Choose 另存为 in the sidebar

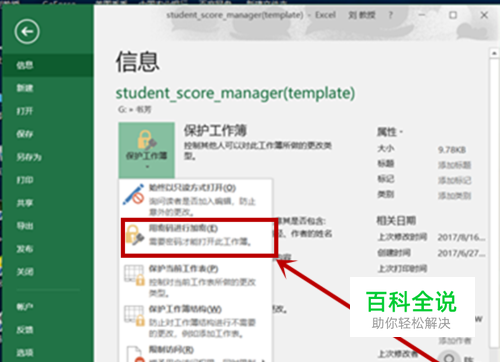[x=48, y=157]
